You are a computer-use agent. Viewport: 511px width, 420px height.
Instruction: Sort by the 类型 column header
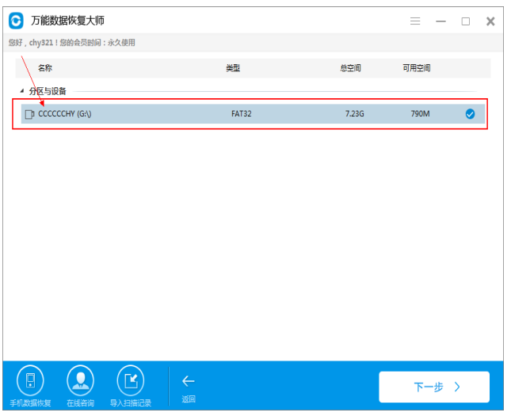(x=233, y=68)
